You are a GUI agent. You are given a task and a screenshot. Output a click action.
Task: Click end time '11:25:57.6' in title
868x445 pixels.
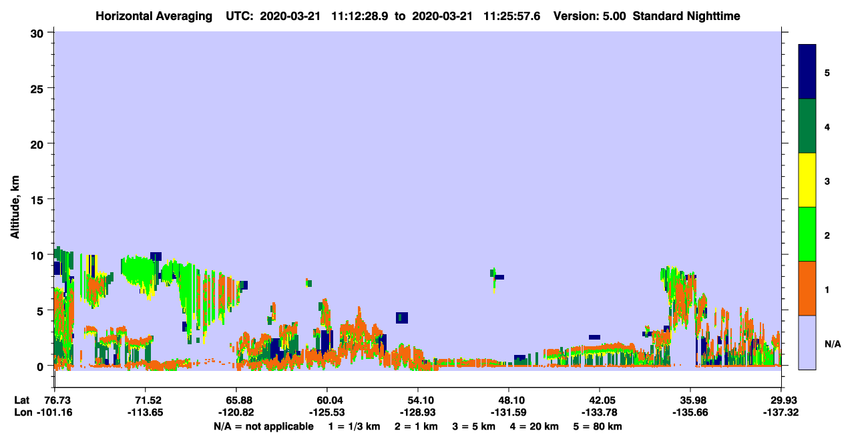pos(513,16)
